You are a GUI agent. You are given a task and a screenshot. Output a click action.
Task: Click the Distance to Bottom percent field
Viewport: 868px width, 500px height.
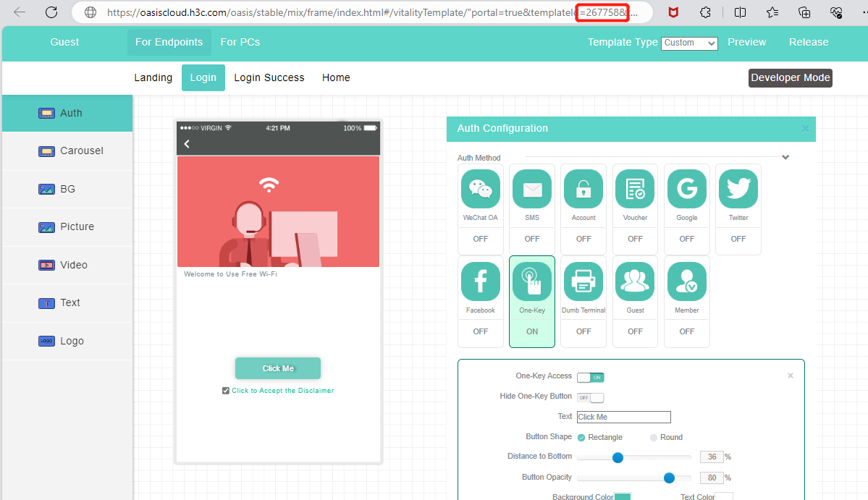pyautogui.click(x=712, y=457)
